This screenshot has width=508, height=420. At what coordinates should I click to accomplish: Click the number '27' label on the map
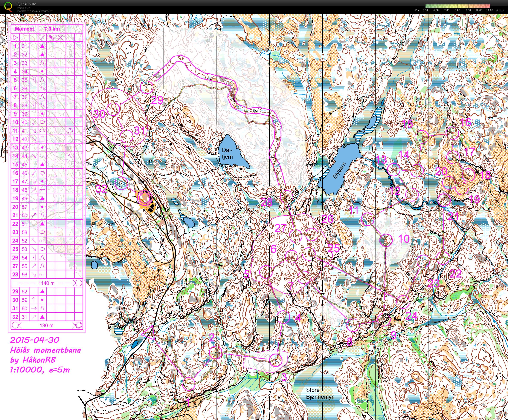(281, 228)
